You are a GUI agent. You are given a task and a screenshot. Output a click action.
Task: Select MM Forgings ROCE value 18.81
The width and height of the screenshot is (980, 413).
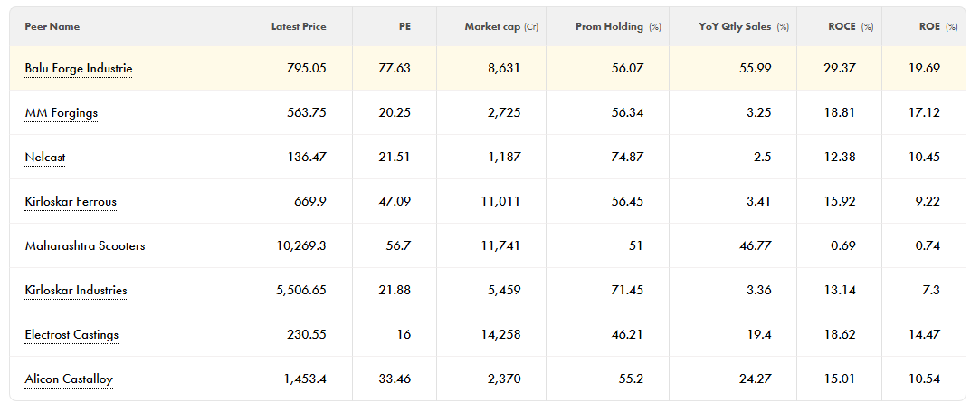click(840, 112)
